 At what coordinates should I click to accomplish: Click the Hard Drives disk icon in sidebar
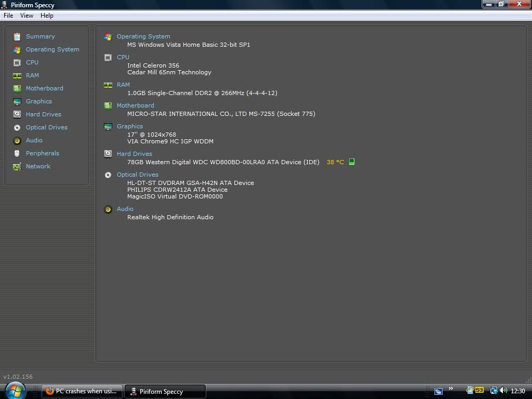17,114
